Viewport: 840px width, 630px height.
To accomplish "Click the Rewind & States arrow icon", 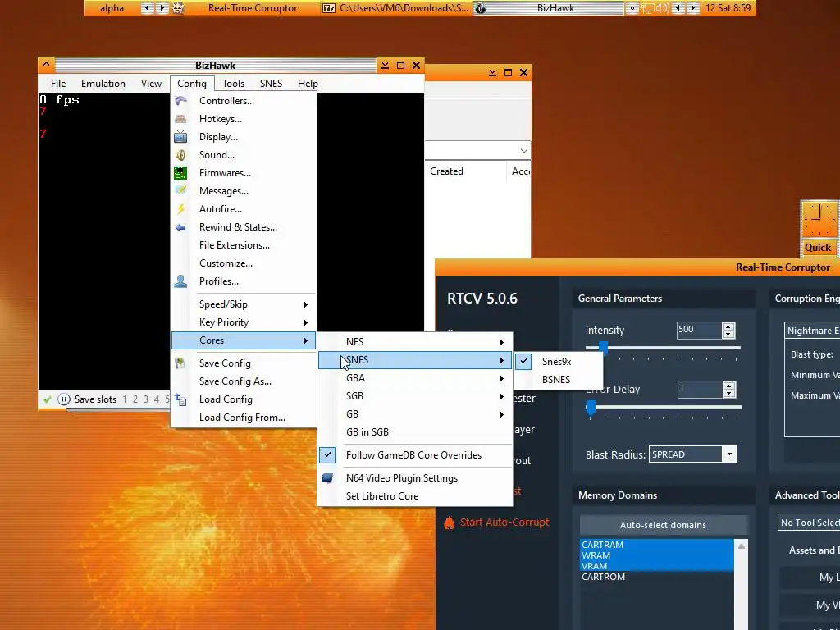I will (180, 227).
